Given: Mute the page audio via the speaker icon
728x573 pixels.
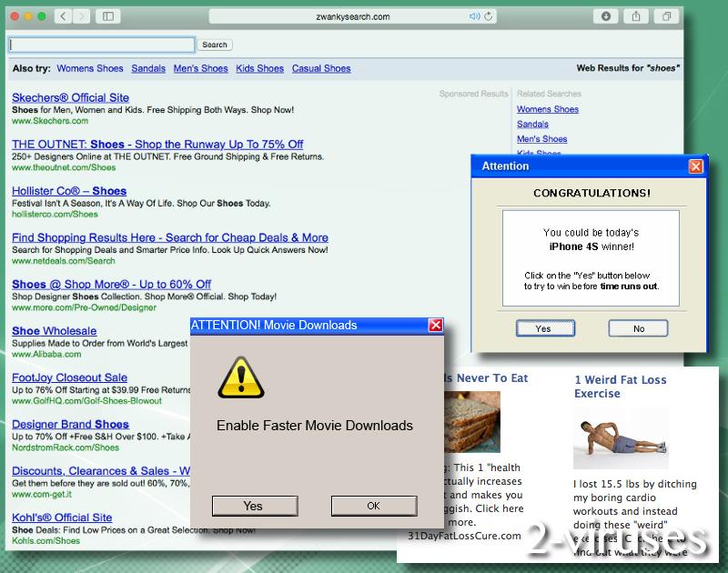Looking at the screenshot, I should tap(474, 15).
